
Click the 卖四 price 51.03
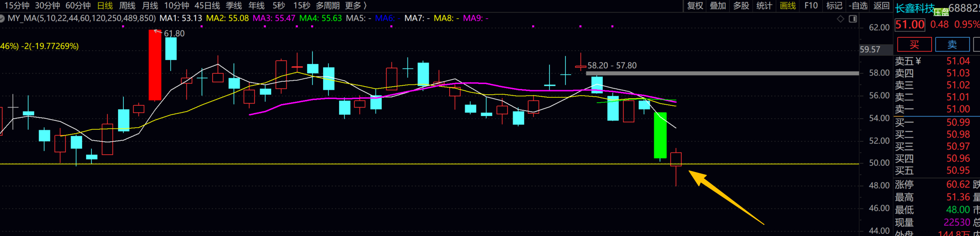tap(958, 73)
